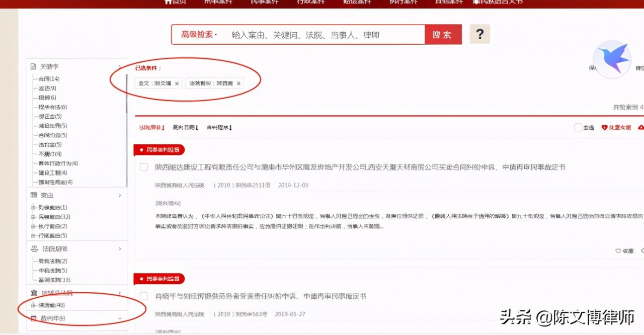The width and height of the screenshot is (644, 335).
Task: Switch to the 民事案件 menu item
Action: coord(265,2)
